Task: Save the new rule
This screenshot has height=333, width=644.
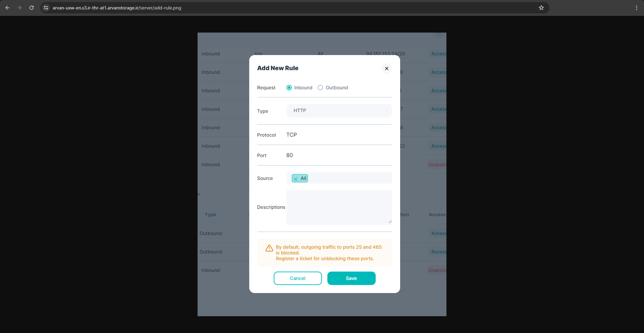Action: click(x=351, y=278)
